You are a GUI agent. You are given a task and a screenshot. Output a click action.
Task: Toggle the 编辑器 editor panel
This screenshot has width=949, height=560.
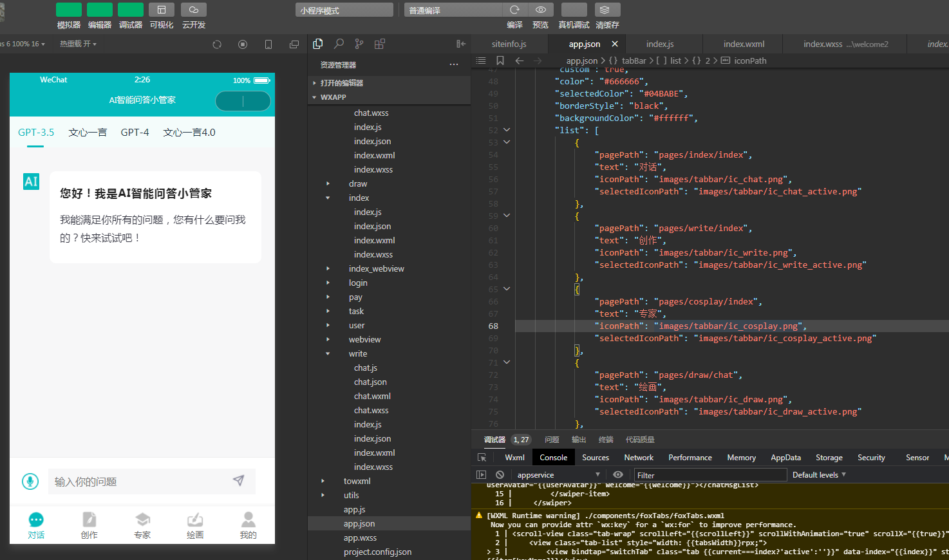pyautogui.click(x=100, y=10)
